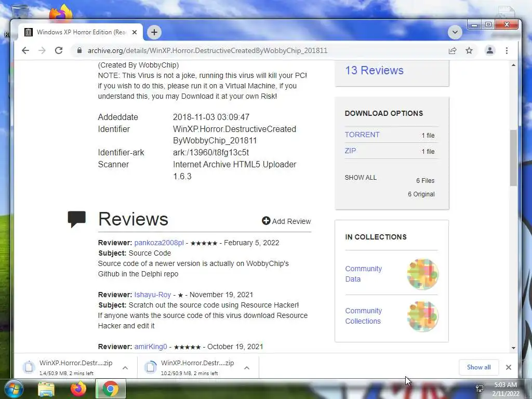
Task: Open reviewer pankoza2008pl profile
Action: pos(159,243)
